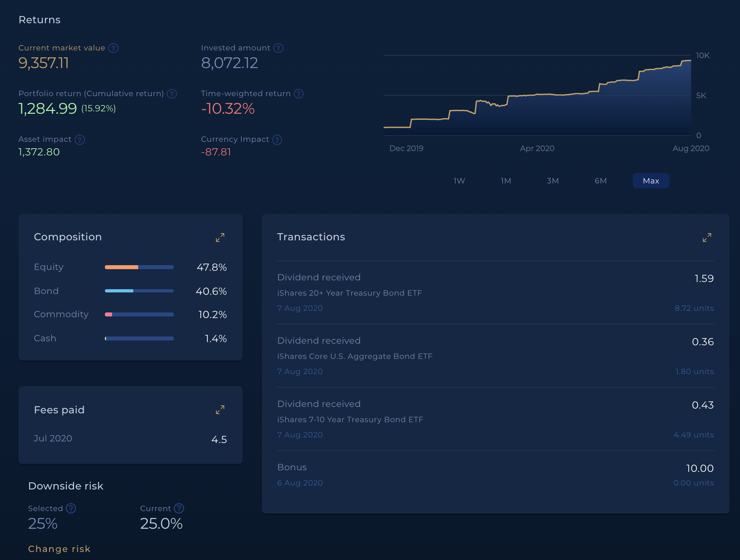Click the 10.2% Commodity percentage

[213, 314]
